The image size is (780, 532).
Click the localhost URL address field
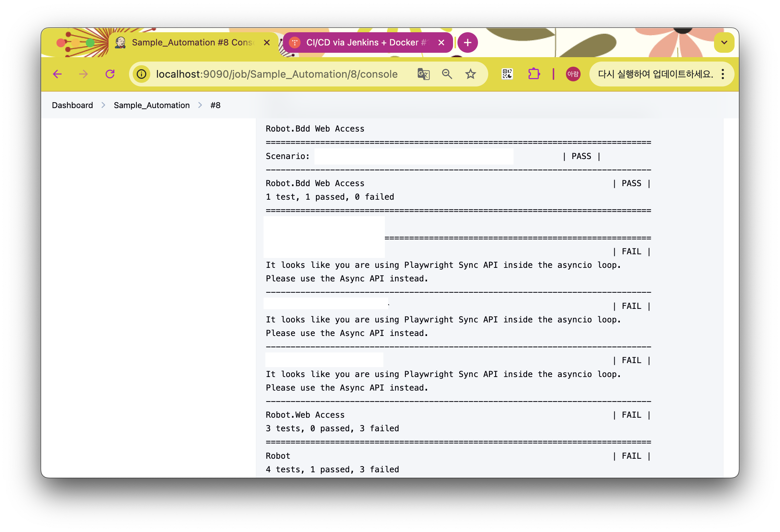click(x=277, y=74)
